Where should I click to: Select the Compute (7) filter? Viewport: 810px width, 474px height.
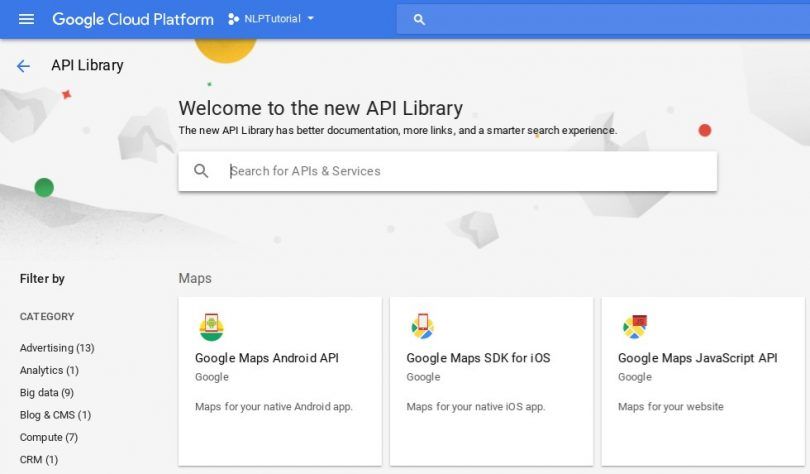(49, 437)
